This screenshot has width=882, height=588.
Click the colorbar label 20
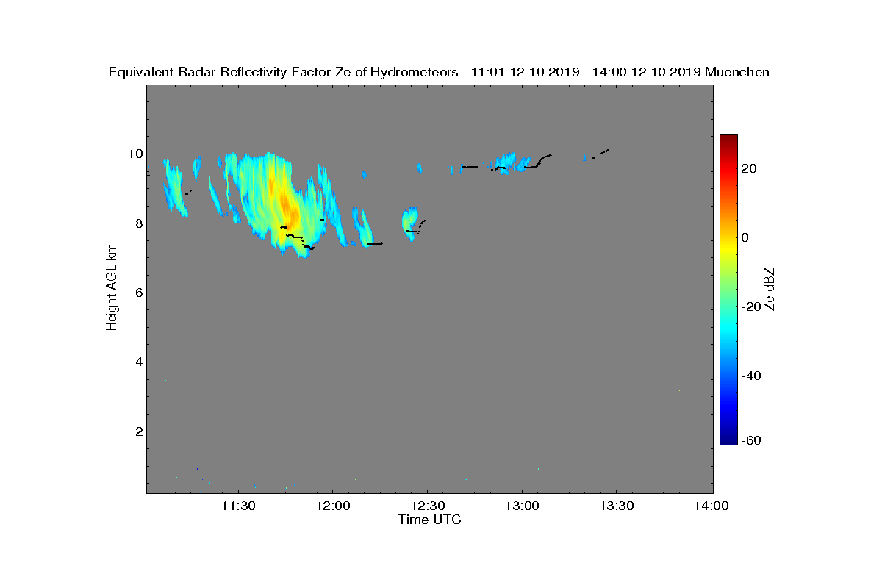pos(750,168)
